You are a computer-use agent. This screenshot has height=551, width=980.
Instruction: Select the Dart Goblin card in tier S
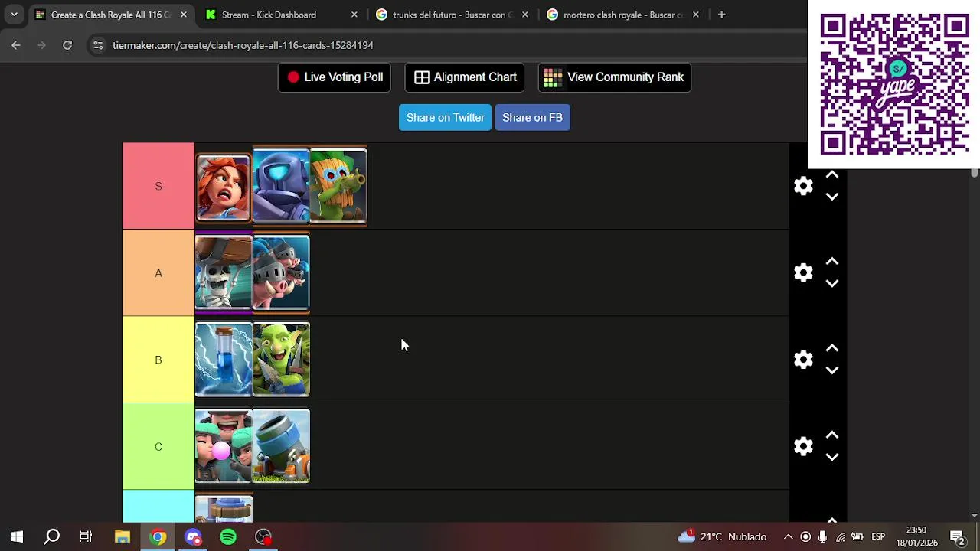[338, 186]
